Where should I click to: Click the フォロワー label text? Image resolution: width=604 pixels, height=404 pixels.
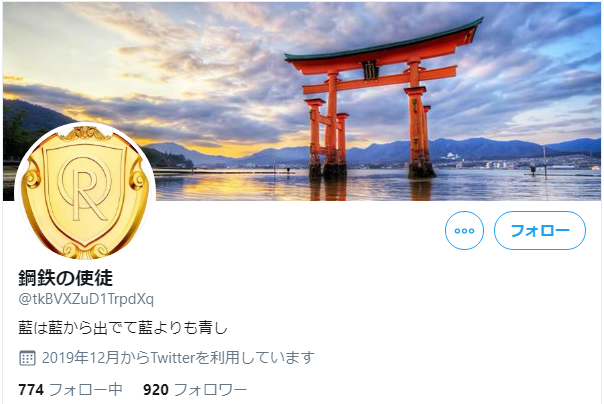(x=210, y=390)
